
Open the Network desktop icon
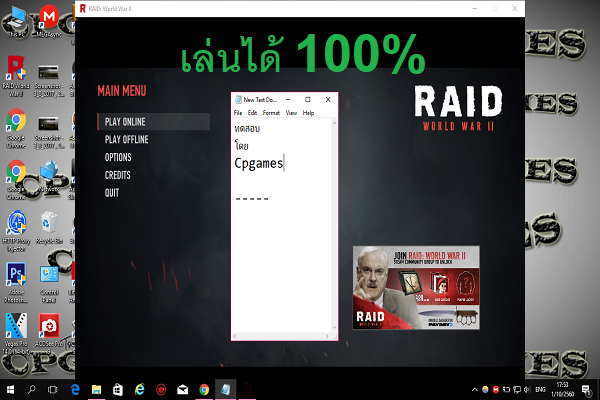click(49, 176)
